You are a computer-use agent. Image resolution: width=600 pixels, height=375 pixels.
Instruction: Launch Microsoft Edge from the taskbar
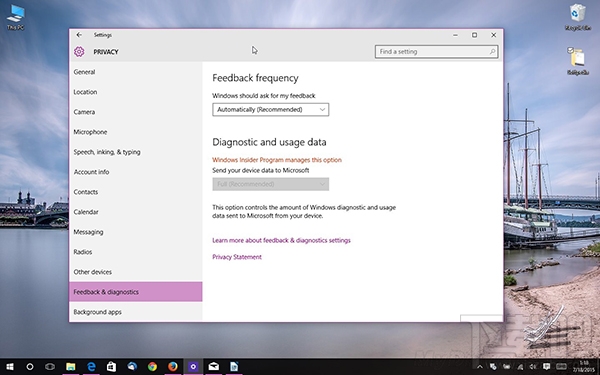(91, 367)
